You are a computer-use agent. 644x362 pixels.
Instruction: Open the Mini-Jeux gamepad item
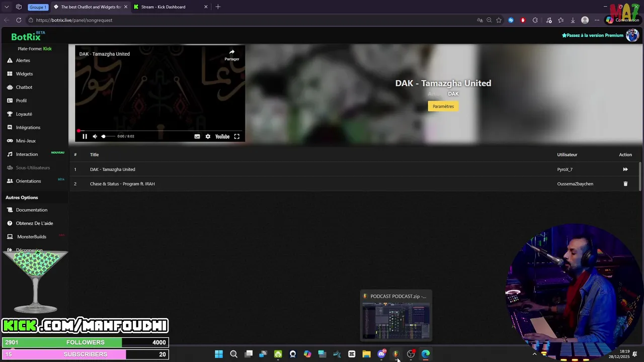click(26, 141)
